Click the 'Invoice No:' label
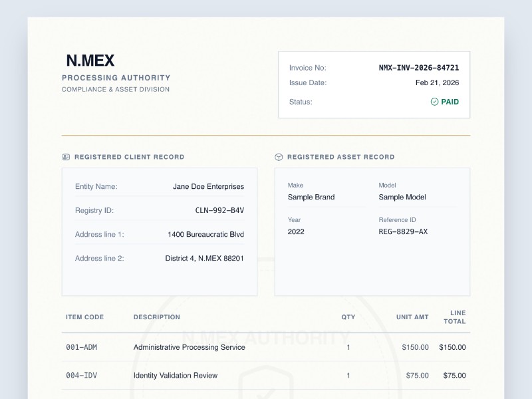This screenshot has height=399, width=532. 308,68
